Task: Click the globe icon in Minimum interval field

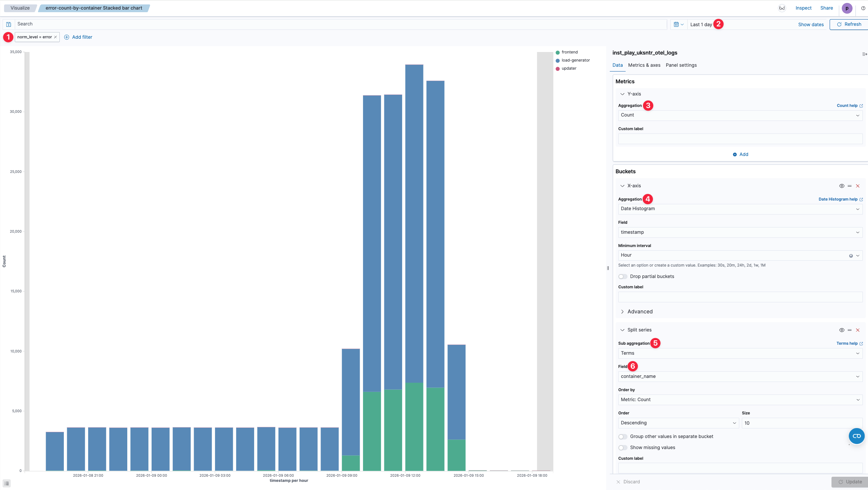Action: 851,255
